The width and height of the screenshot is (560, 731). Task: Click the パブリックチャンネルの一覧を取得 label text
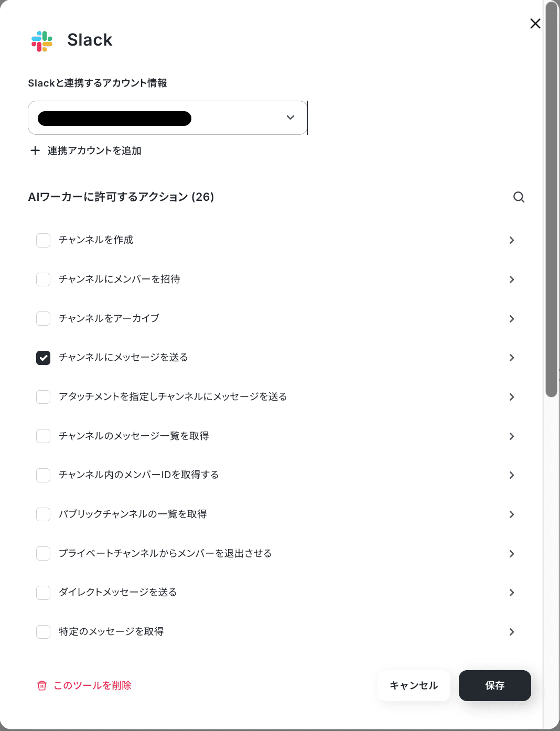pyautogui.click(x=133, y=514)
